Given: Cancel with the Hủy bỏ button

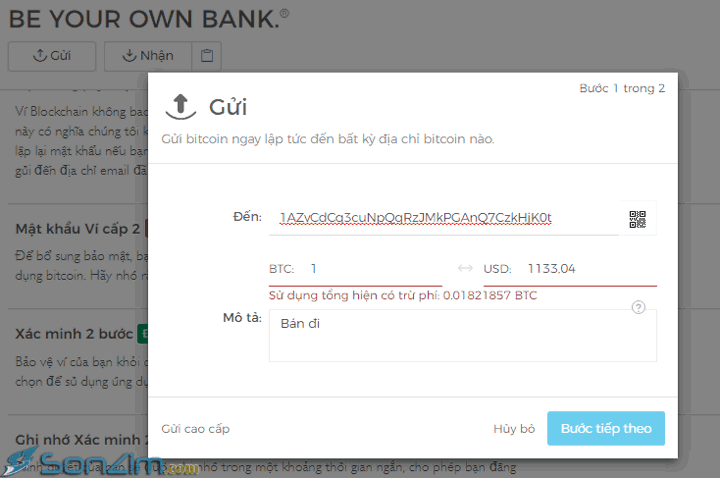Looking at the screenshot, I should 514,429.
